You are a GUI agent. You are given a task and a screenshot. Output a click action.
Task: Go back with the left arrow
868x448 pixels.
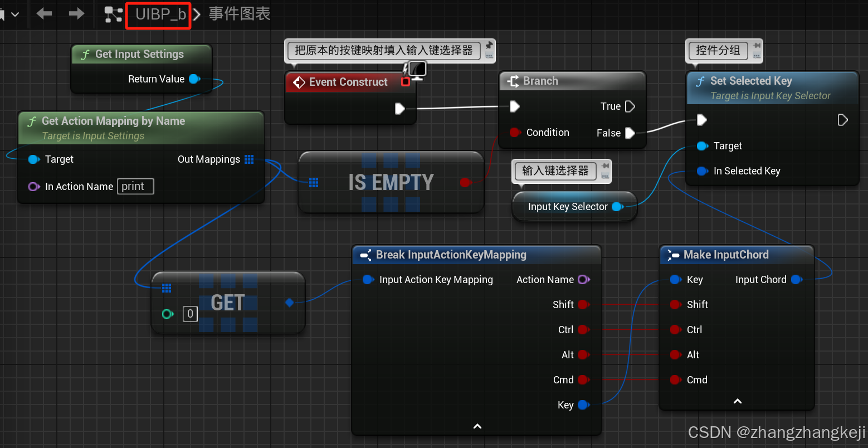coord(44,13)
